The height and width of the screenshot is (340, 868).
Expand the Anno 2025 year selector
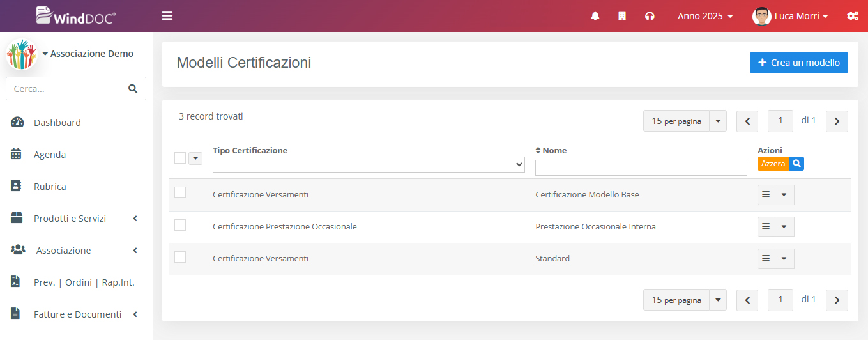coord(705,16)
